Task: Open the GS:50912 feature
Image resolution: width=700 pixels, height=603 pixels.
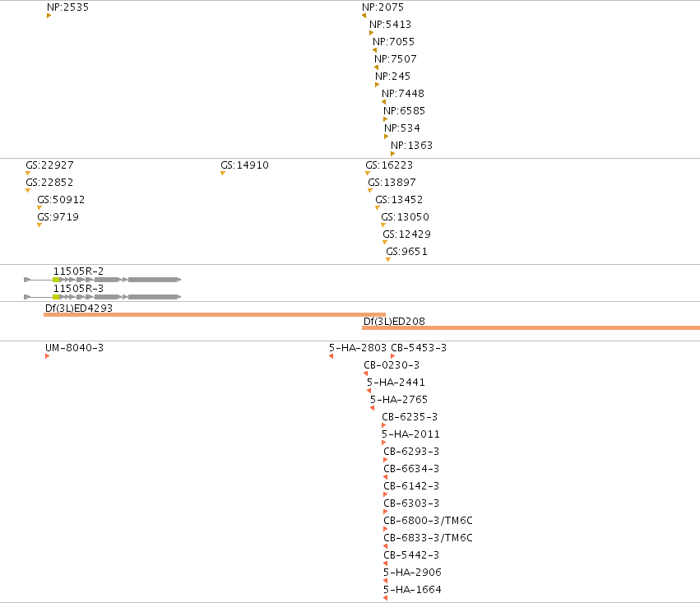Action: click(x=61, y=200)
